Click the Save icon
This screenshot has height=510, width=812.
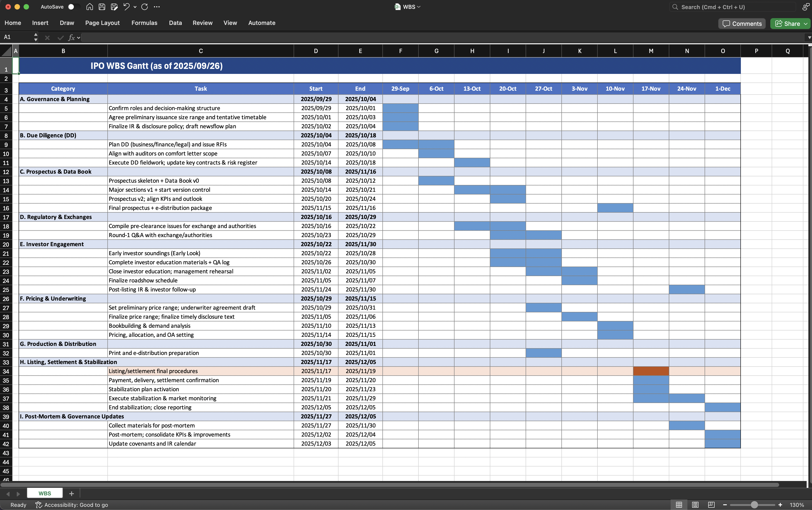pyautogui.click(x=102, y=7)
